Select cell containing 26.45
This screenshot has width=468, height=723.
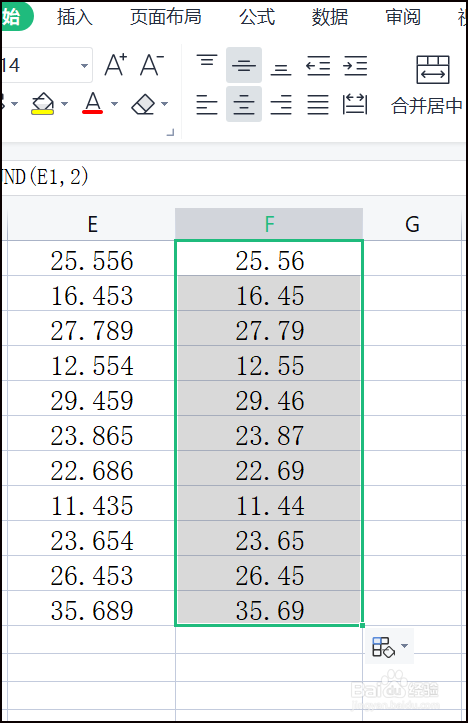[269, 575]
